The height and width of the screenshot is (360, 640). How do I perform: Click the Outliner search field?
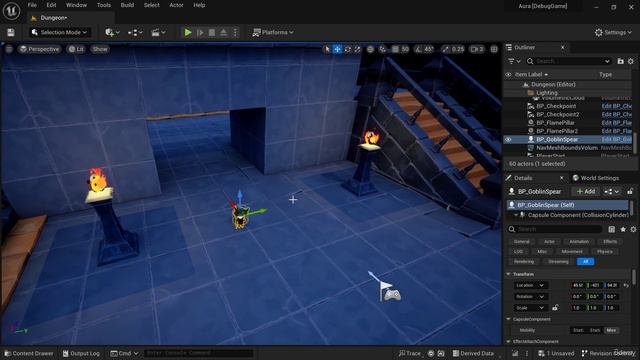point(569,61)
